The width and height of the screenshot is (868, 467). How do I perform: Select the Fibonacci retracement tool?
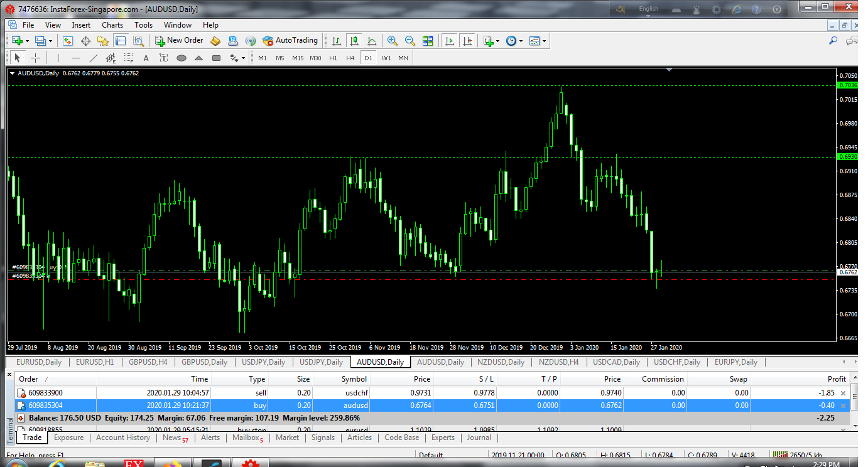pyautogui.click(x=129, y=58)
